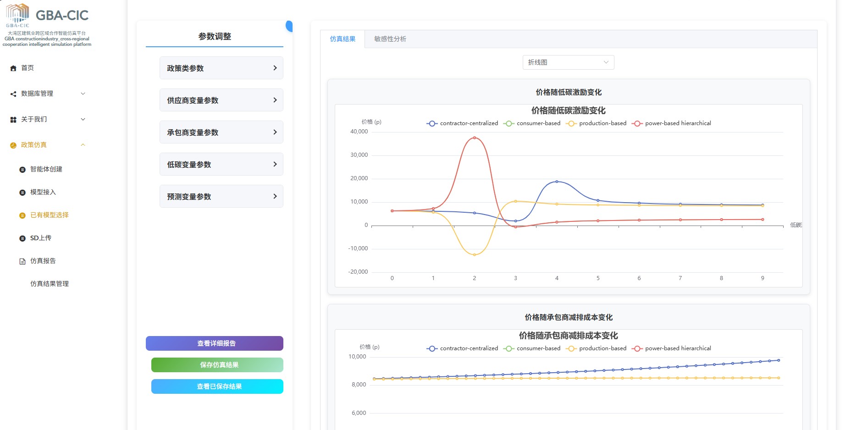
Task: Open 仿真结果管理 in the sidebar
Action: click(50, 284)
